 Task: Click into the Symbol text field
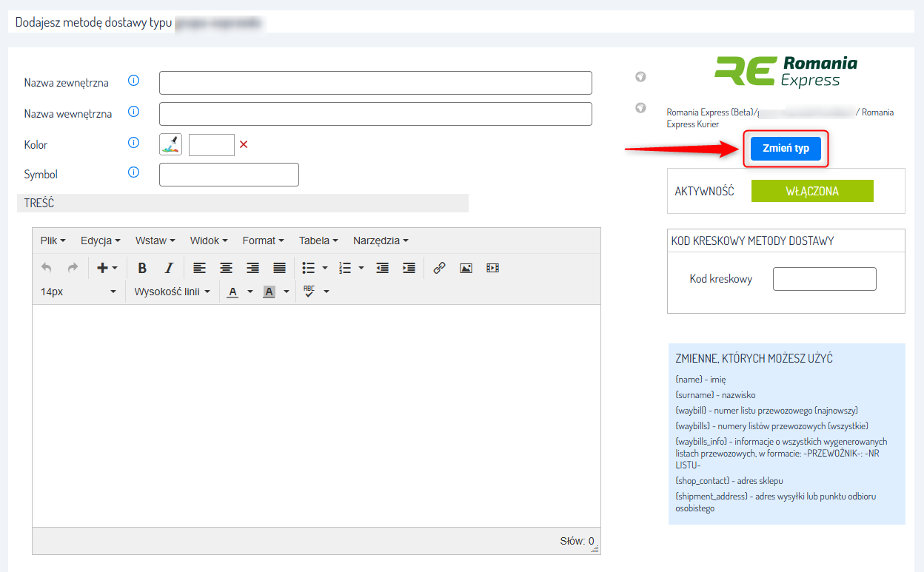(x=229, y=175)
